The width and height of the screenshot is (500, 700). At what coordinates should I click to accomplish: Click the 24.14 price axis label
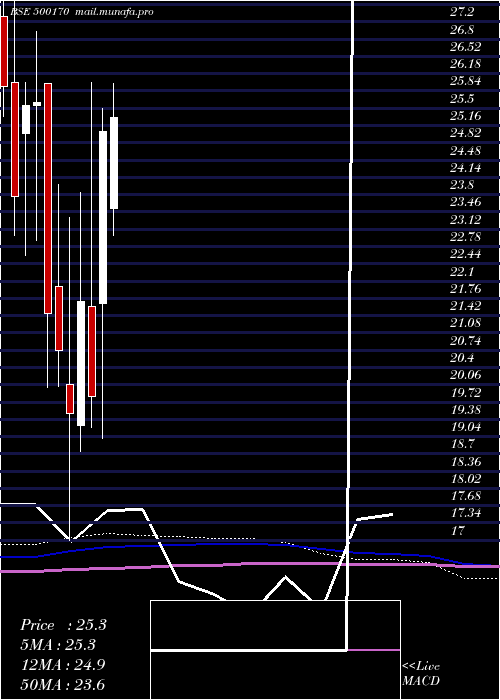465,168
